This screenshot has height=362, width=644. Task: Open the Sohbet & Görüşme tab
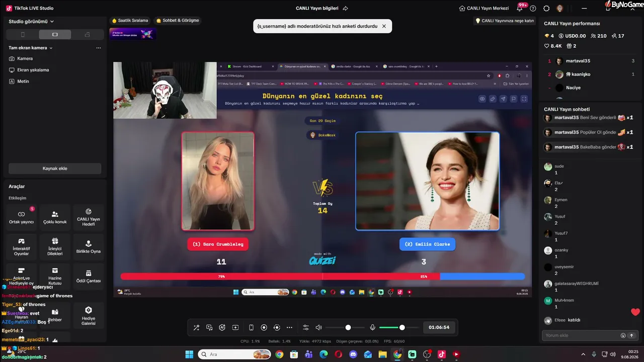coord(178,21)
